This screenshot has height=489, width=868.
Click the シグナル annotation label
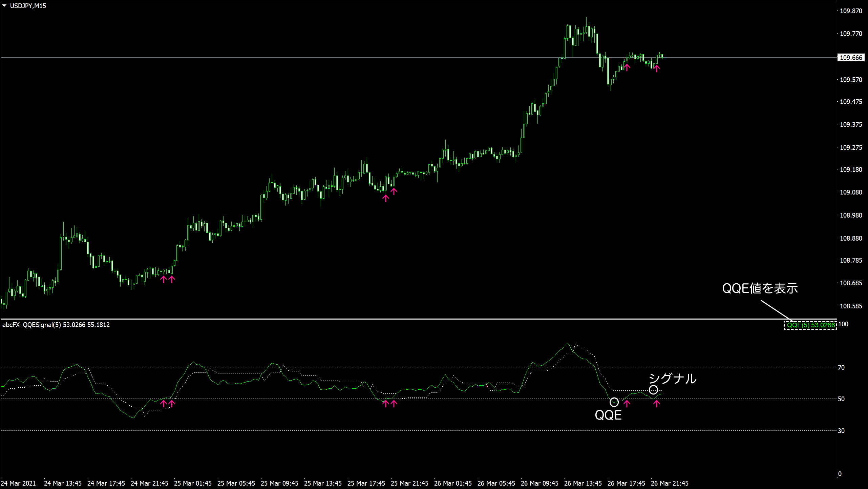click(672, 379)
